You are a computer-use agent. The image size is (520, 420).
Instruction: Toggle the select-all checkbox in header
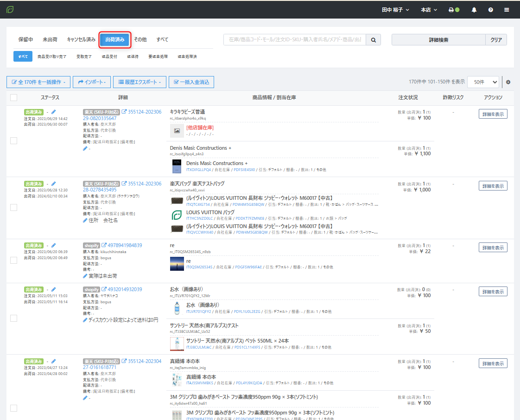(14, 97)
